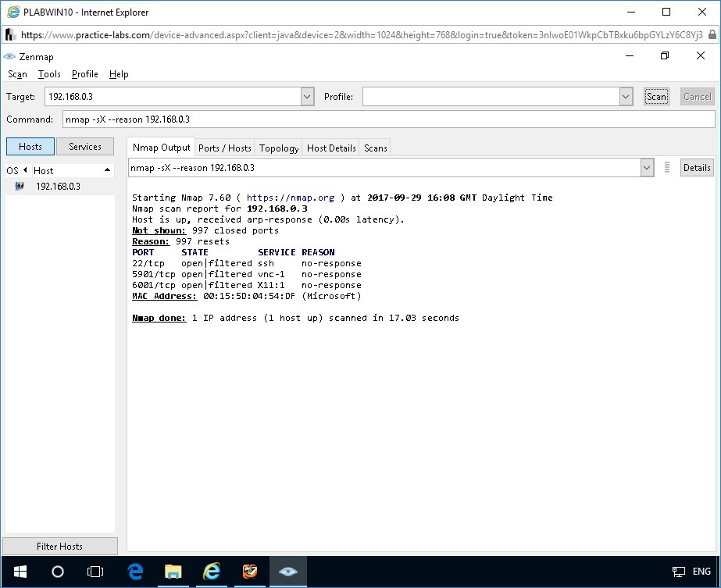Switch to Host Details tab
Image resolution: width=721 pixels, height=588 pixels.
coord(331,148)
